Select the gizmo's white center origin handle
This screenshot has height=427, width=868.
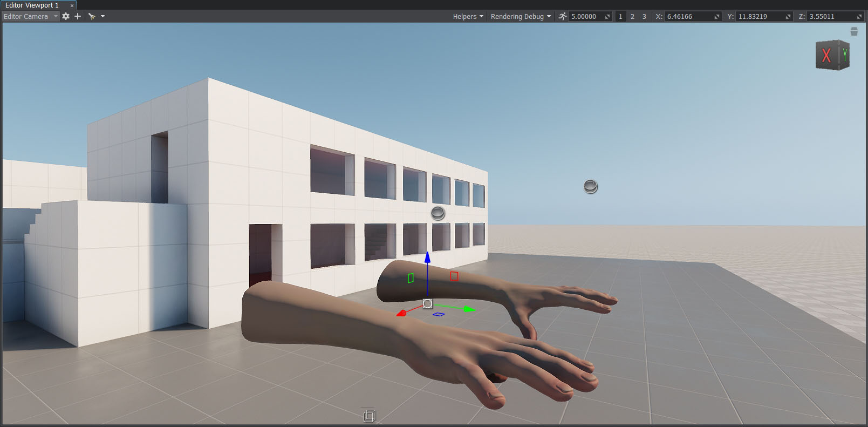[x=427, y=304]
